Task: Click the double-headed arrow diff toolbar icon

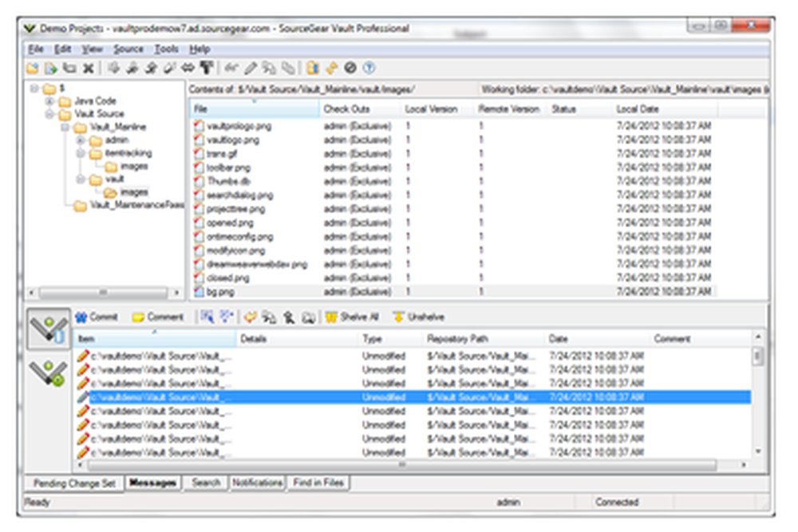Action: coord(188,68)
